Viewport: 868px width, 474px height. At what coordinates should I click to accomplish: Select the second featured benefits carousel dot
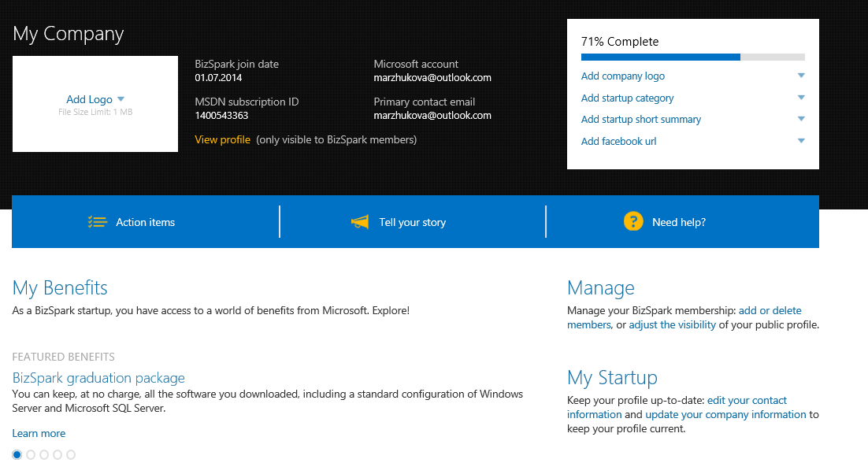tap(31, 454)
